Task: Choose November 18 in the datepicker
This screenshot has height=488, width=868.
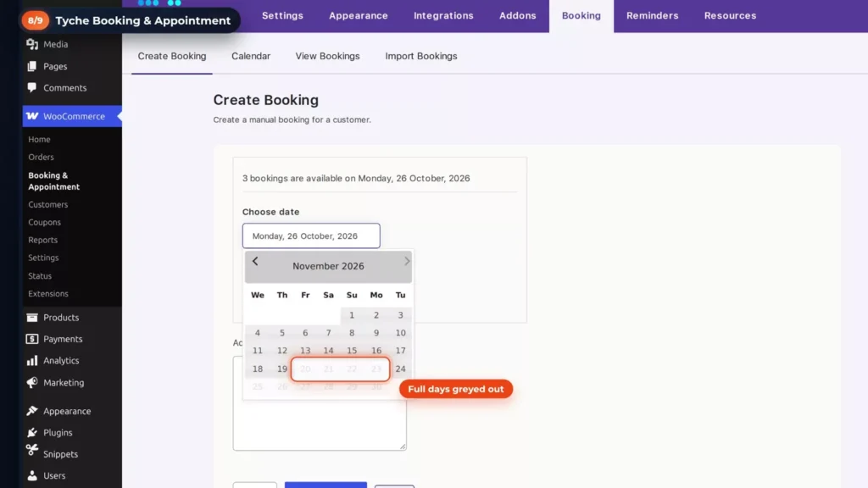Action: point(258,369)
